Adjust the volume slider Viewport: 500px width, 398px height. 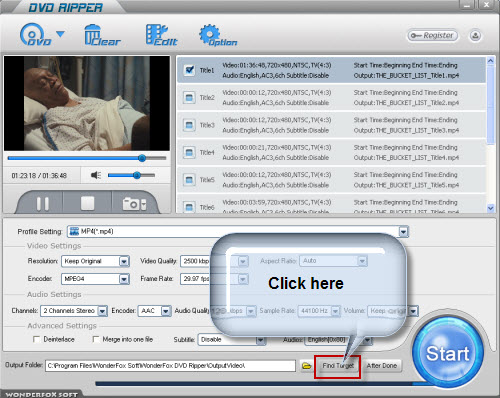131,175
